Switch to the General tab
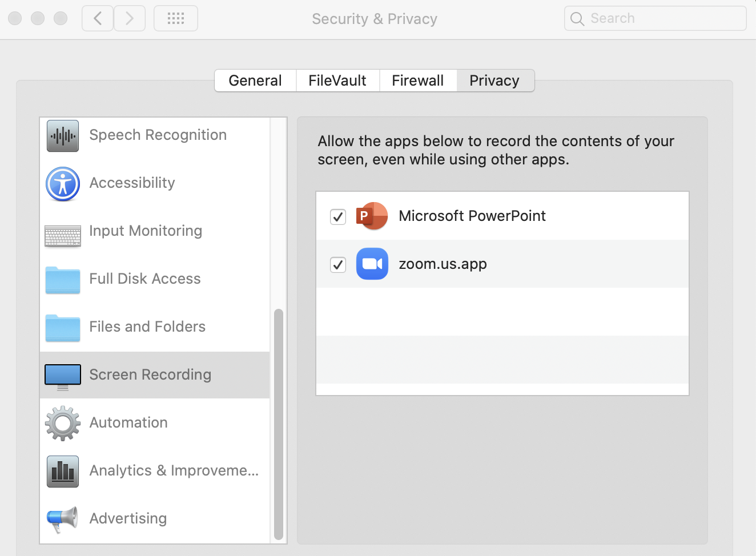Viewport: 756px width, 556px height. pos(255,80)
